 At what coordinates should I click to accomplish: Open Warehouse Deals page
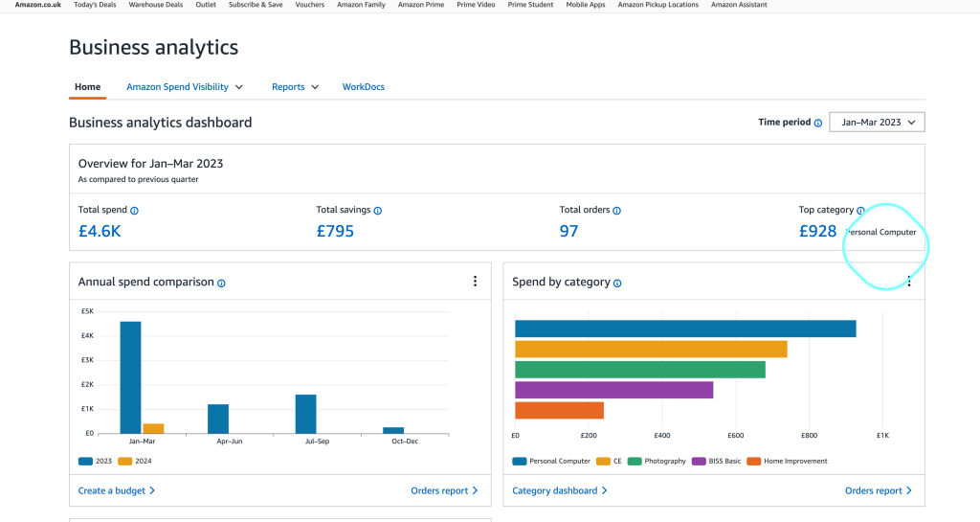click(156, 5)
